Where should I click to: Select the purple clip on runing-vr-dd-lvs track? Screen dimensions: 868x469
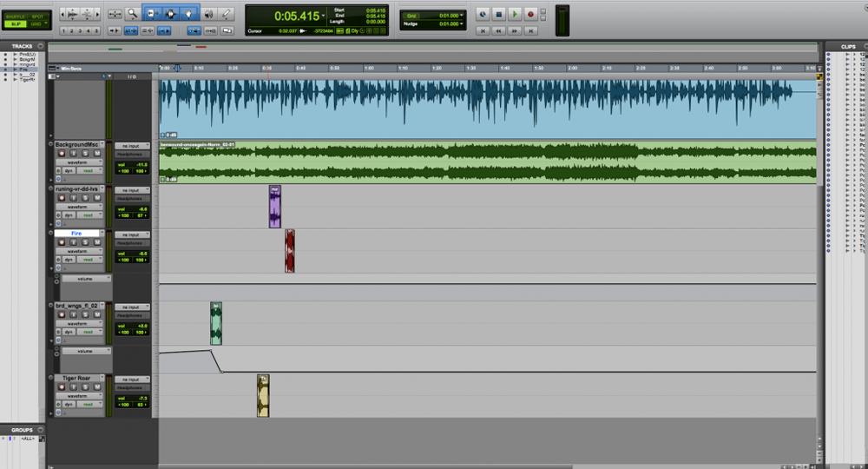(274, 207)
